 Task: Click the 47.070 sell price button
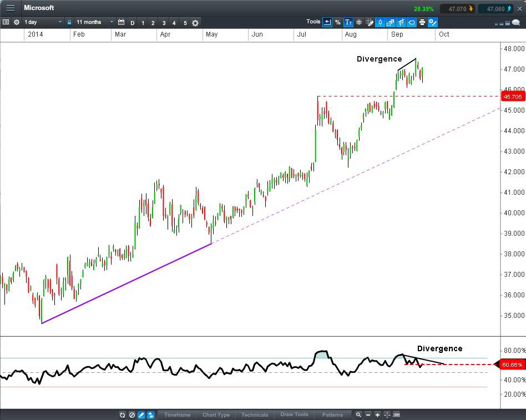pos(457,9)
